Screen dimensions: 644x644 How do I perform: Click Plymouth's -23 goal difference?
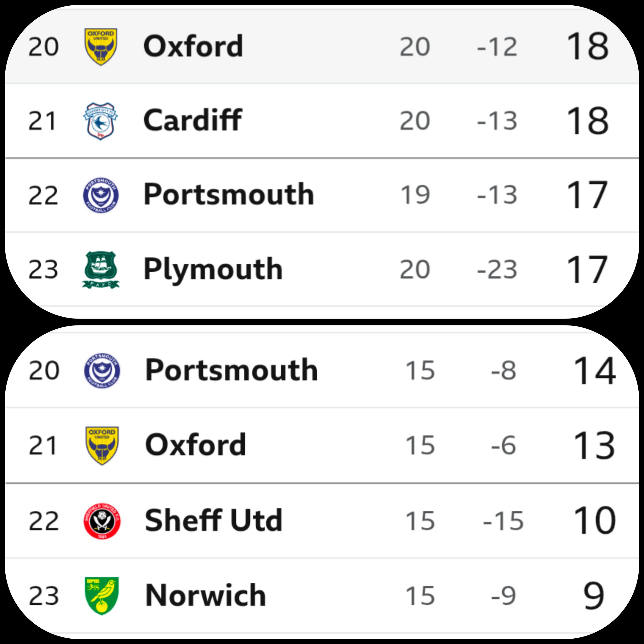[497, 270]
